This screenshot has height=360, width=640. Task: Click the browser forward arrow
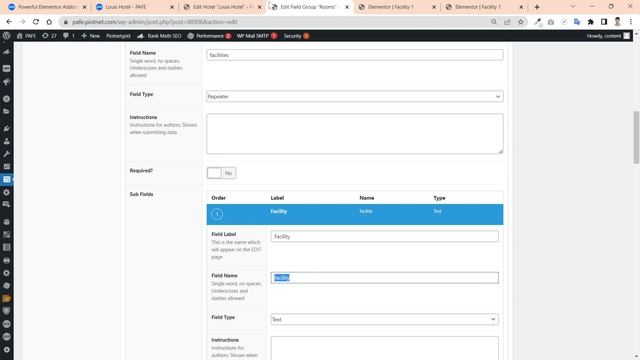pos(22,22)
